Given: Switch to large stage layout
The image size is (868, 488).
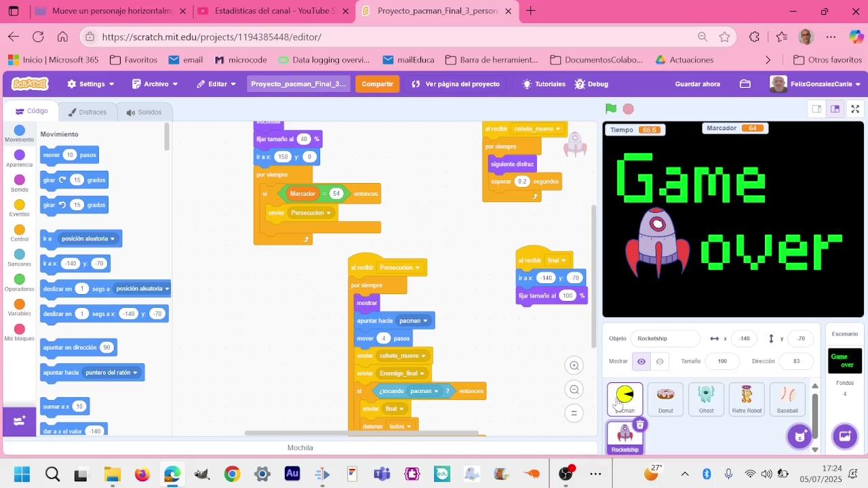Looking at the screenshot, I should click(835, 109).
